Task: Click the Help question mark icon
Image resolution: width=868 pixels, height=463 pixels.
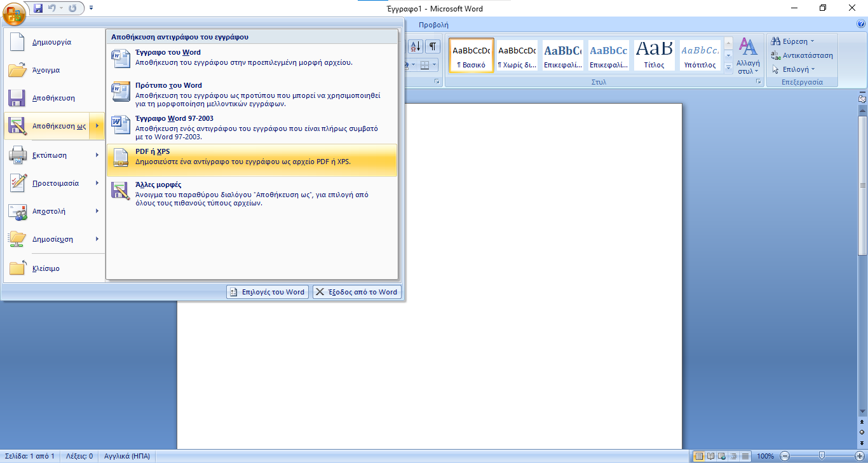Action: 861,24
